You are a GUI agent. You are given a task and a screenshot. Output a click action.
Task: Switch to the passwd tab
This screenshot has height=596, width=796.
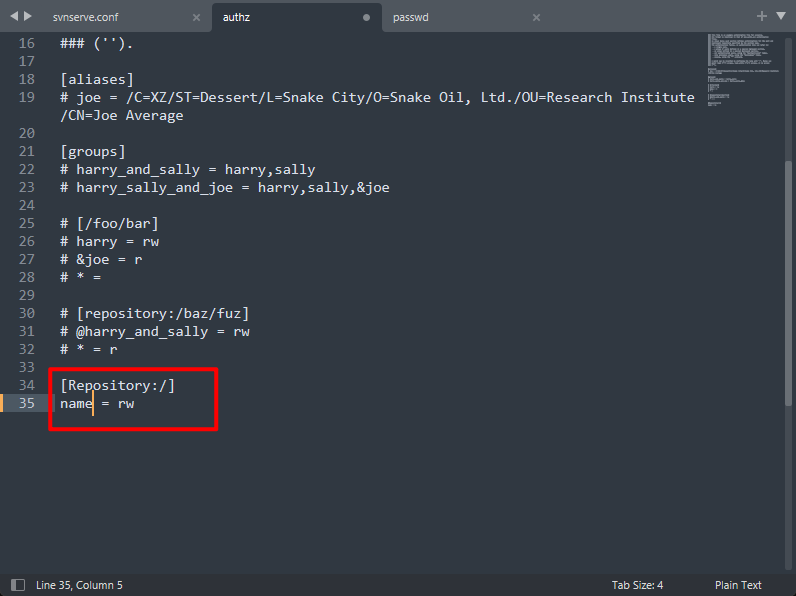coord(411,17)
